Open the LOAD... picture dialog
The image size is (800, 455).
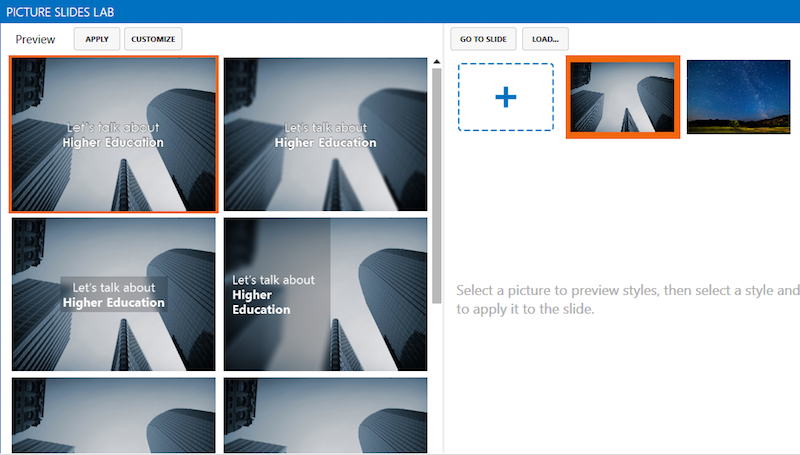(x=545, y=39)
